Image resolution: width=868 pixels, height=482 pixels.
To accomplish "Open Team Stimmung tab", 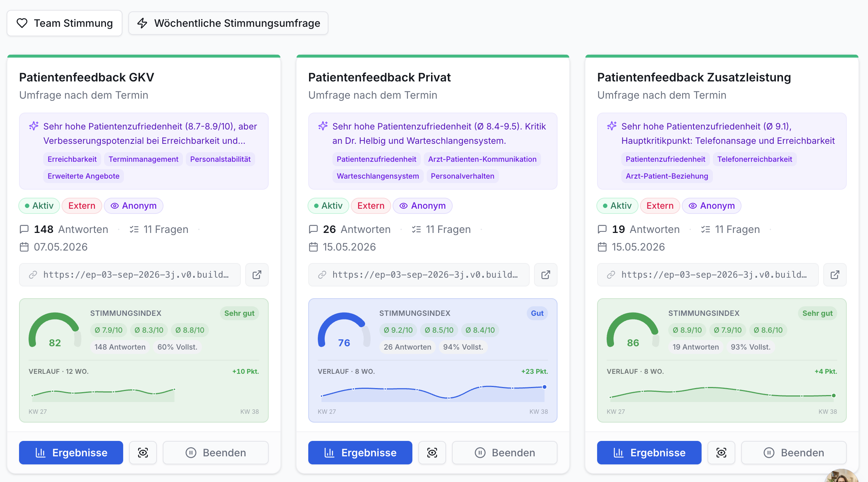I will coord(65,23).
